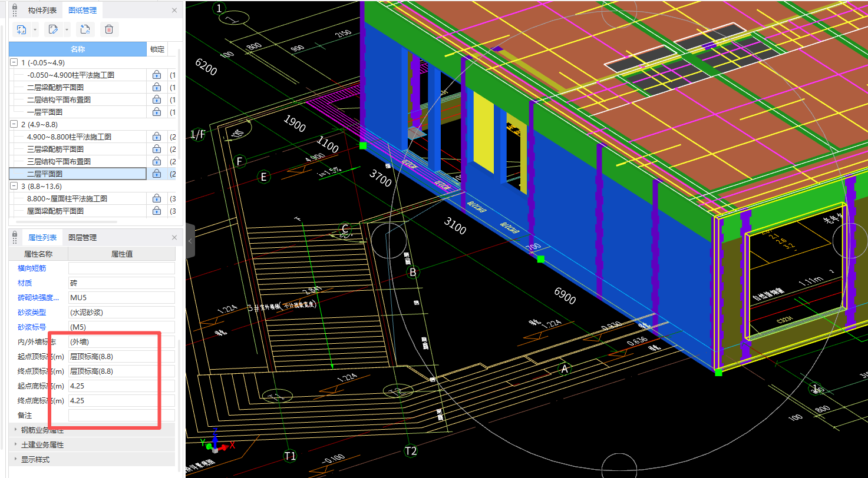Click the add drawing icon in toolbar
The height and width of the screenshot is (478, 868).
(x=22, y=29)
